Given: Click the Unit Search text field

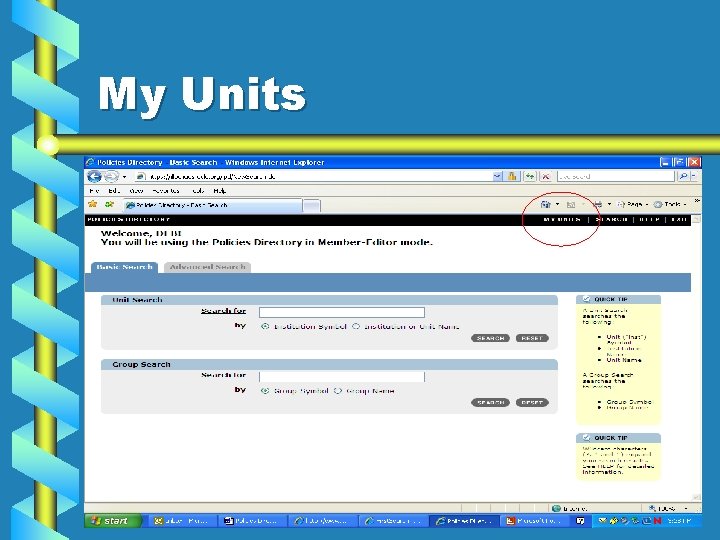Looking at the screenshot, I should pos(342,313).
